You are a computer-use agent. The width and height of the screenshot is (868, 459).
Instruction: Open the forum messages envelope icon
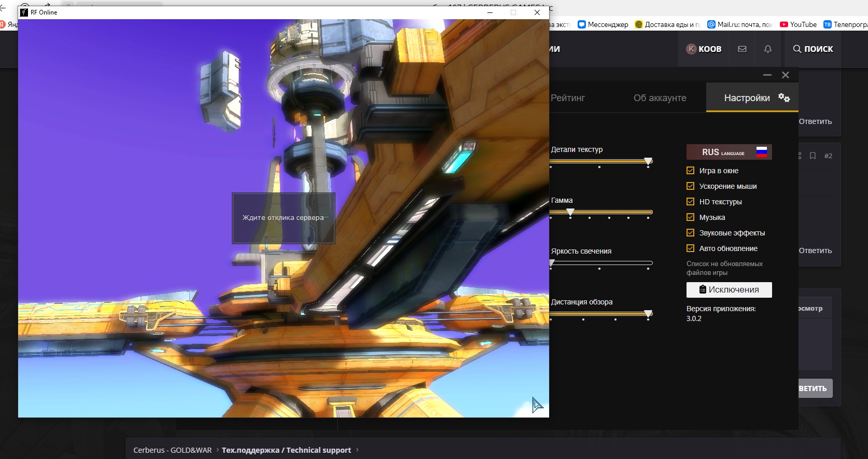tap(742, 49)
